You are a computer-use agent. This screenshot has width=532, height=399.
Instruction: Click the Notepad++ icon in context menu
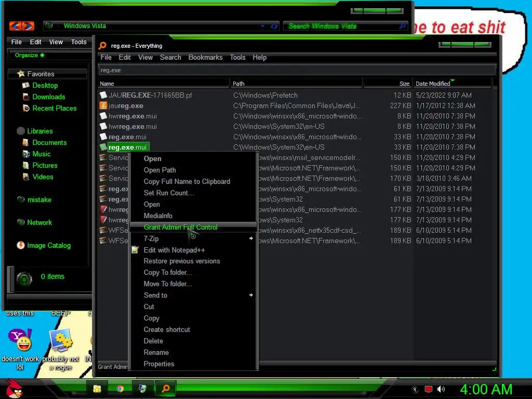point(135,250)
